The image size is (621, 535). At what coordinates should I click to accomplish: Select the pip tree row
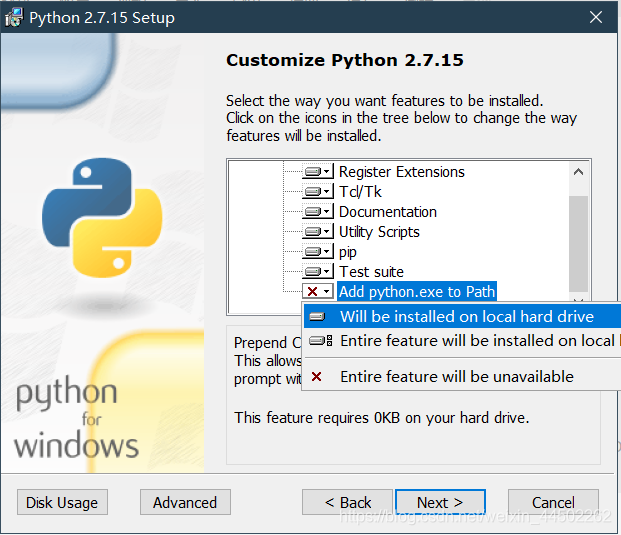[x=348, y=252]
